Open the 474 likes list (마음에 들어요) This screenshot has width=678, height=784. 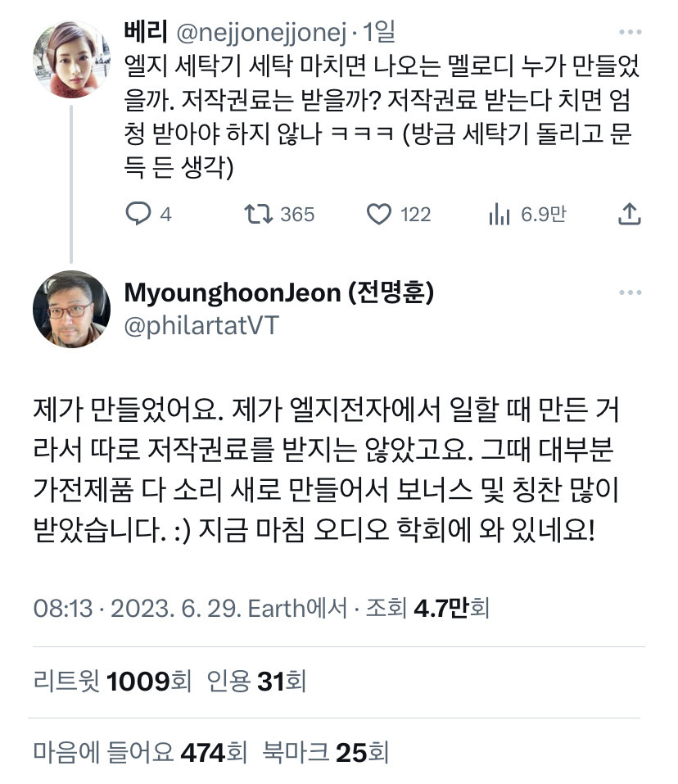click(140, 752)
